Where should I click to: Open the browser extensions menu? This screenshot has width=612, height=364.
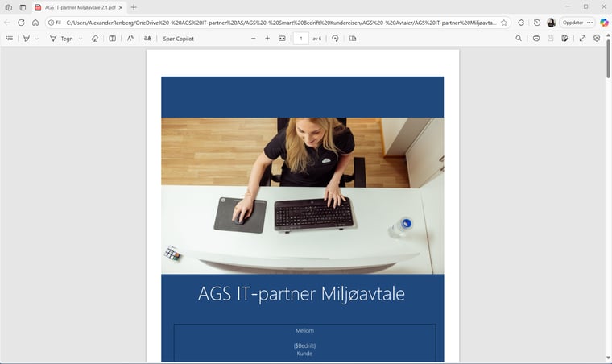521,23
